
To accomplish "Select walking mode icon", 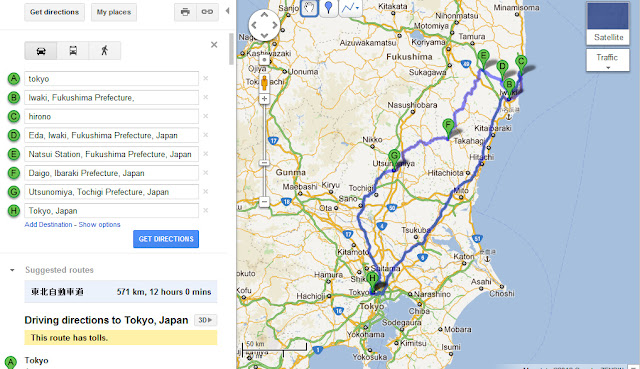I will point(104,51).
